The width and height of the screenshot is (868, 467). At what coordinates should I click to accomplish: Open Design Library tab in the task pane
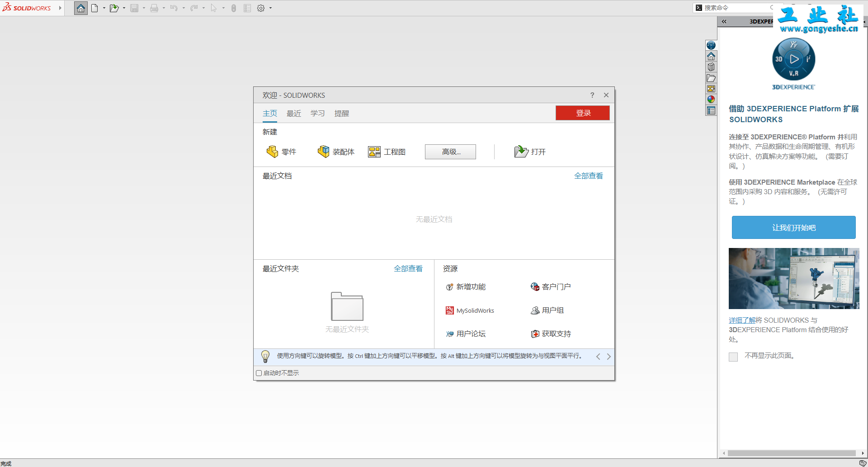pyautogui.click(x=711, y=67)
